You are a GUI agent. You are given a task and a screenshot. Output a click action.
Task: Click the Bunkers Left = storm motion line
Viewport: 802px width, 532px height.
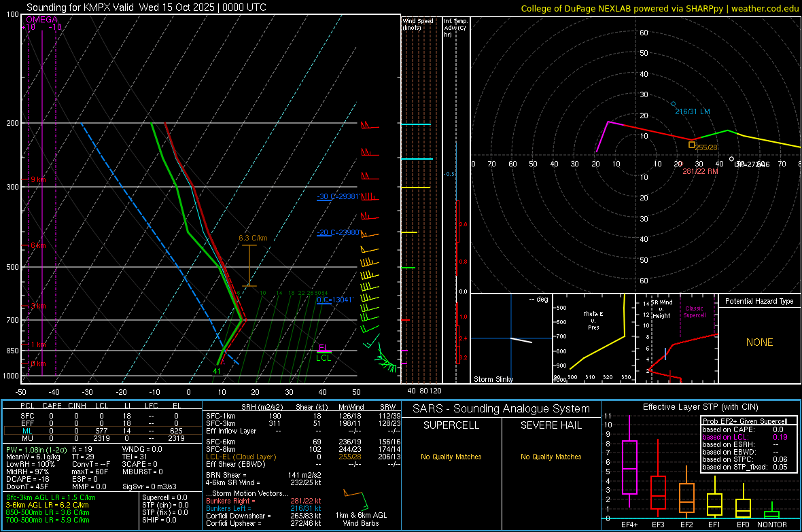point(264,508)
